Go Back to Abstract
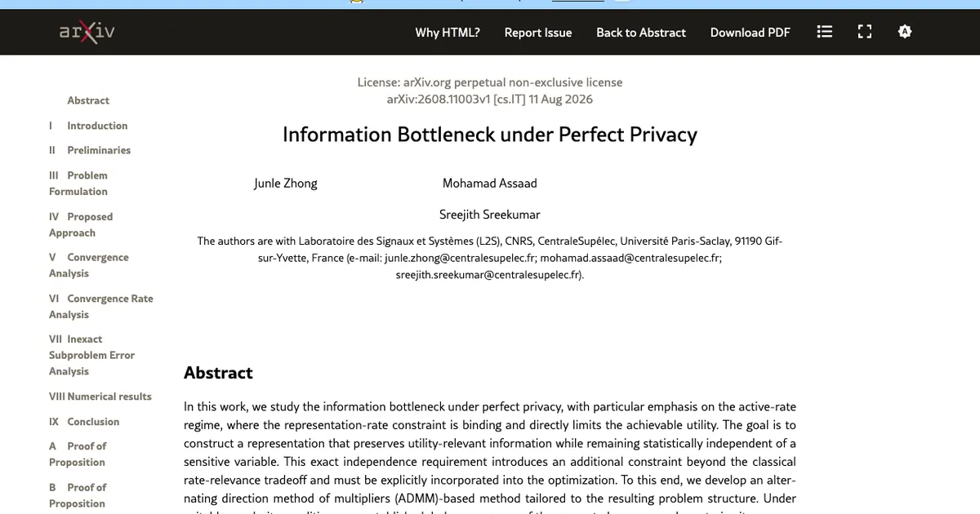The width and height of the screenshot is (980, 514). (x=641, y=33)
